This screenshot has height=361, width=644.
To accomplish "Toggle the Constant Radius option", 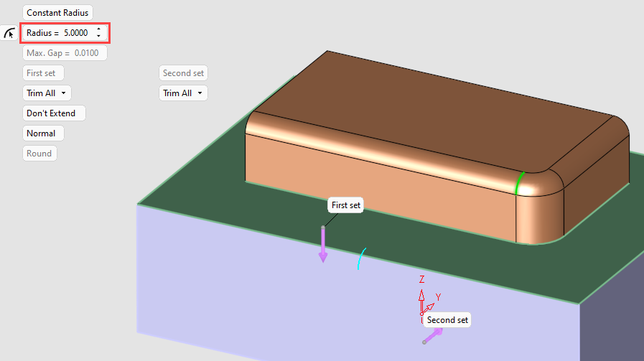I will coord(57,13).
